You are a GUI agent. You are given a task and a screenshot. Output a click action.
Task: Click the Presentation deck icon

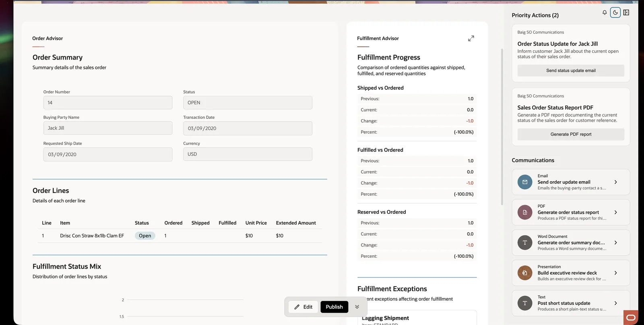[525, 273]
